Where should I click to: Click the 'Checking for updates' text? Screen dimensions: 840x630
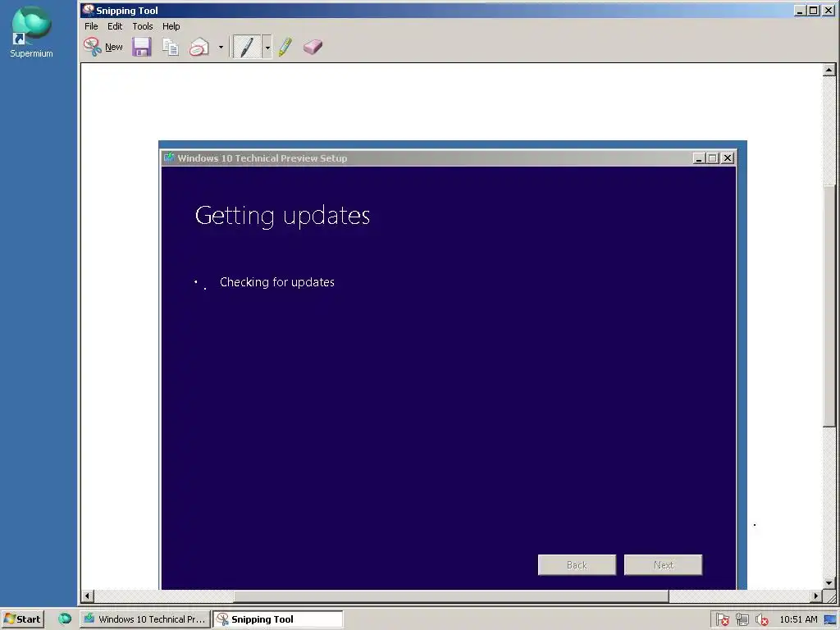coord(277,282)
